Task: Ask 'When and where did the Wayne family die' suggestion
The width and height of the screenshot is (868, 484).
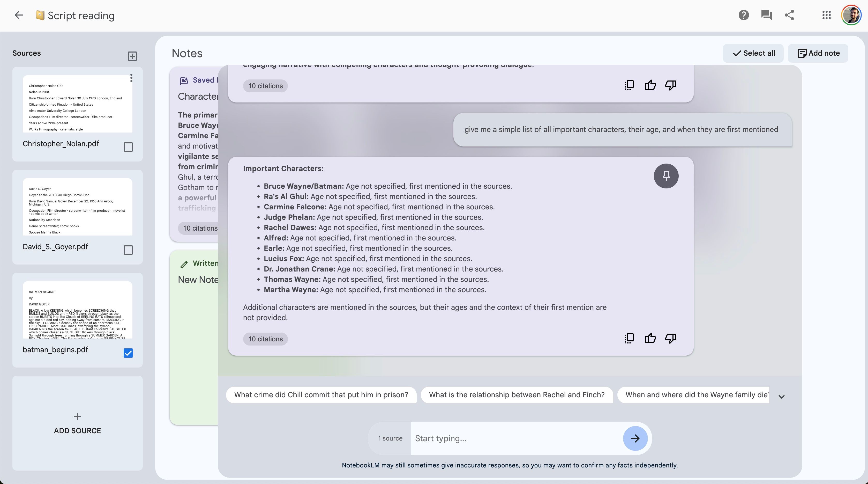Action: point(693,395)
